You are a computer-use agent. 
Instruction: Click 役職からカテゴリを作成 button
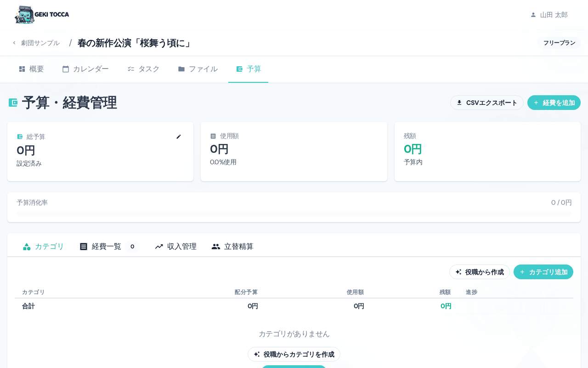tap(294, 354)
